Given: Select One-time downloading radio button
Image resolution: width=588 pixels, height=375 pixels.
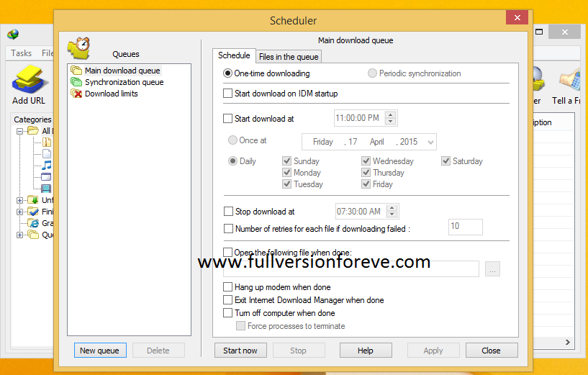Looking at the screenshot, I should click(227, 73).
